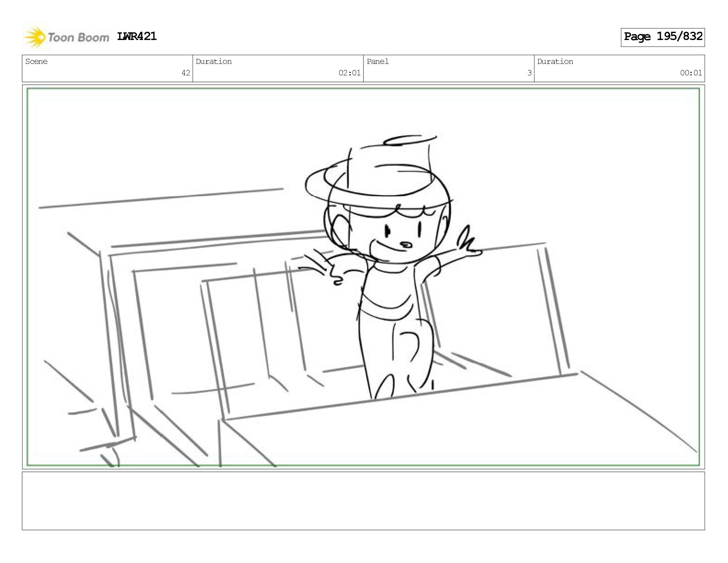The height and width of the screenshot is (563, 728).
Task: Select the LWR421 project title
Action: (137, 36)
